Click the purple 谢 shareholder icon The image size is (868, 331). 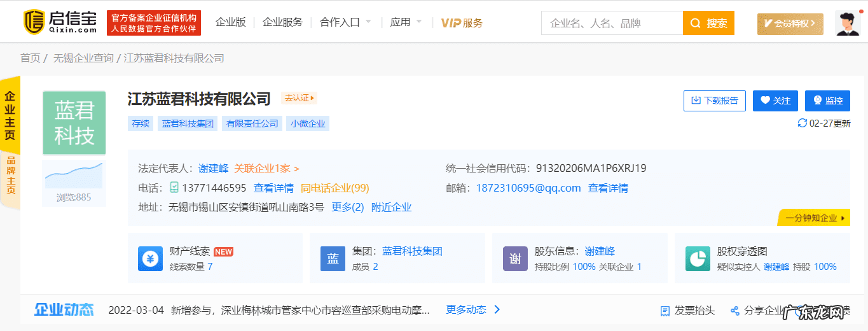pyautogui.click(x=515, y=258)
